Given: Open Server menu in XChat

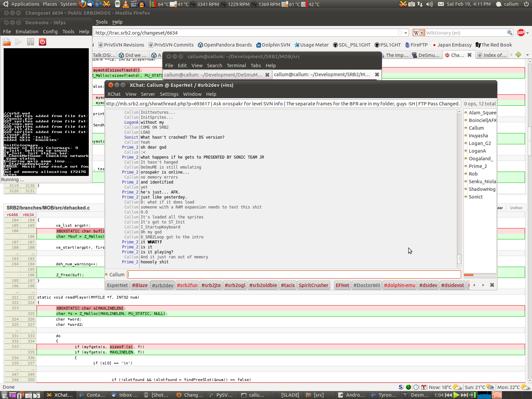Looking at the screenshot, I should pos(148,94).
